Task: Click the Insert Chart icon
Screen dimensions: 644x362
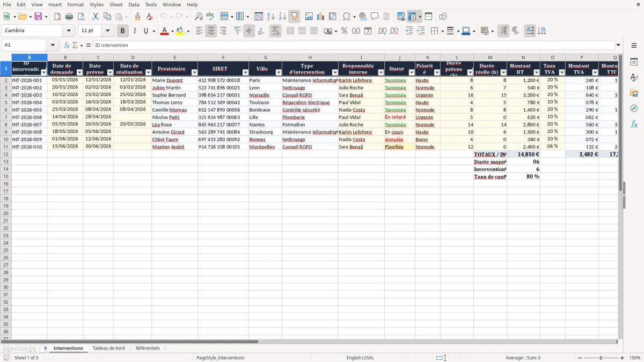Action: point(321,17)
